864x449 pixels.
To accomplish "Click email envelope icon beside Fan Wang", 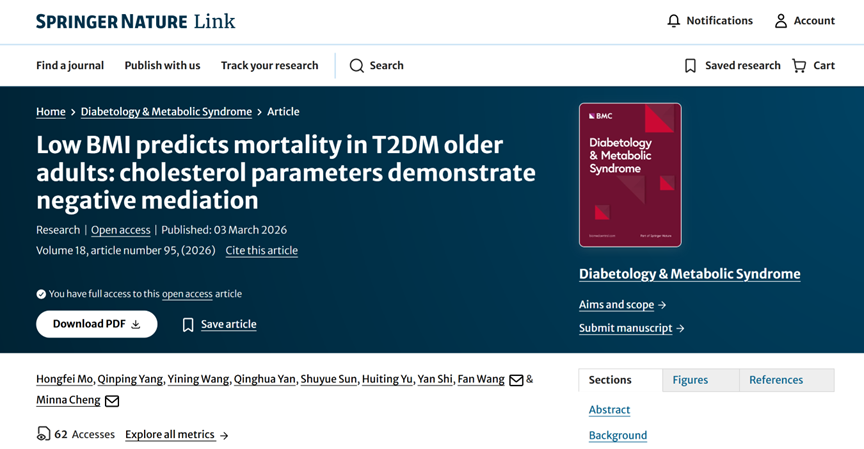I will [516, 380].
